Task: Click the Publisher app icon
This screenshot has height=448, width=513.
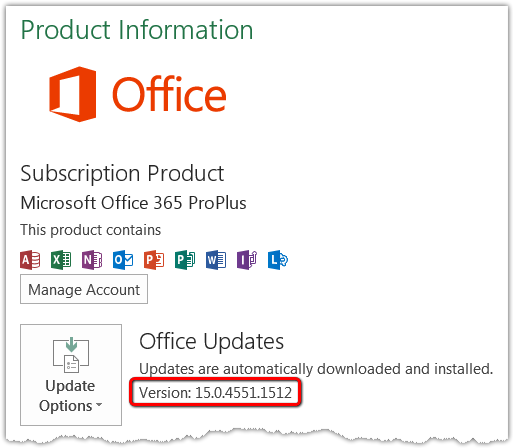Action: pyautogui.click(x=185, y=260)
